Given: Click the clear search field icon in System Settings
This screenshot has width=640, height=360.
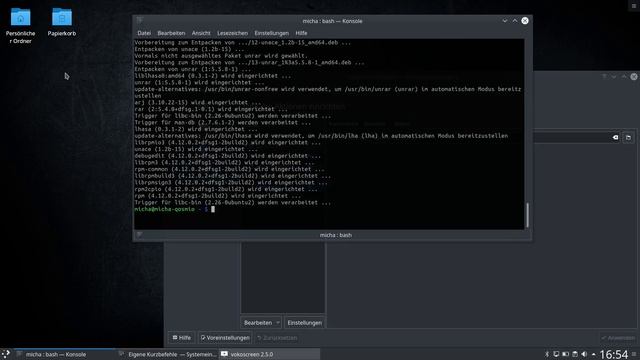Looking at the screenshot, I should (x=616, y=138).
